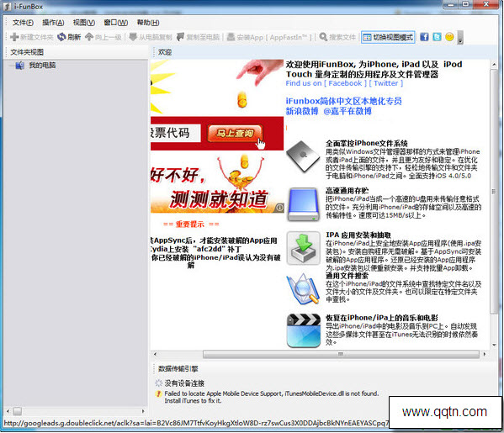Screen dimensions: 504x433
Task: Click the Twitter icon in toolbar
Action: coord(437,37)
